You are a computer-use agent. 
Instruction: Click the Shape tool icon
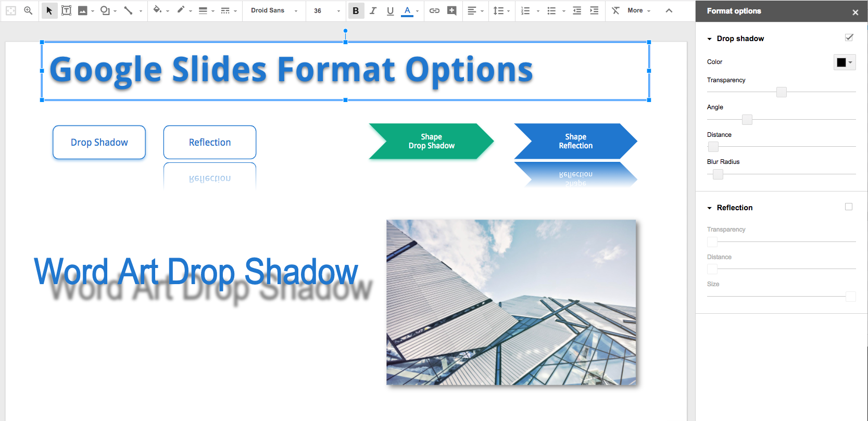(x=105, y=10)
